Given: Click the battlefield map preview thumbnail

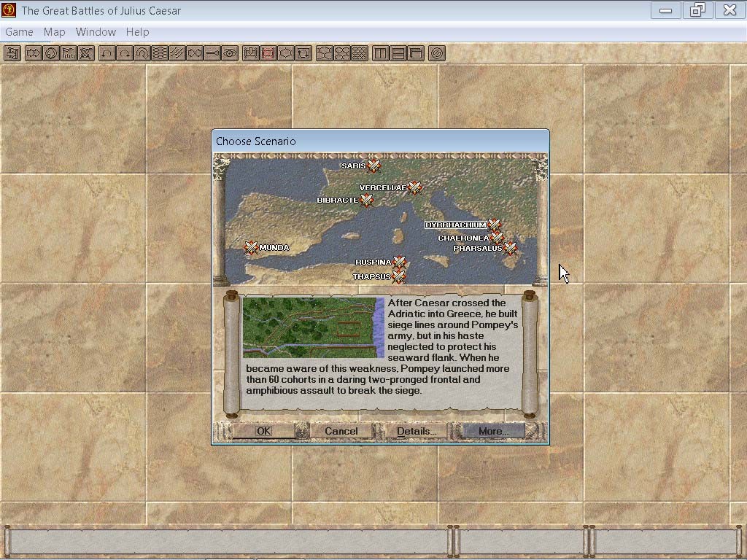Looking at the screenshot, I should point(314,327).
